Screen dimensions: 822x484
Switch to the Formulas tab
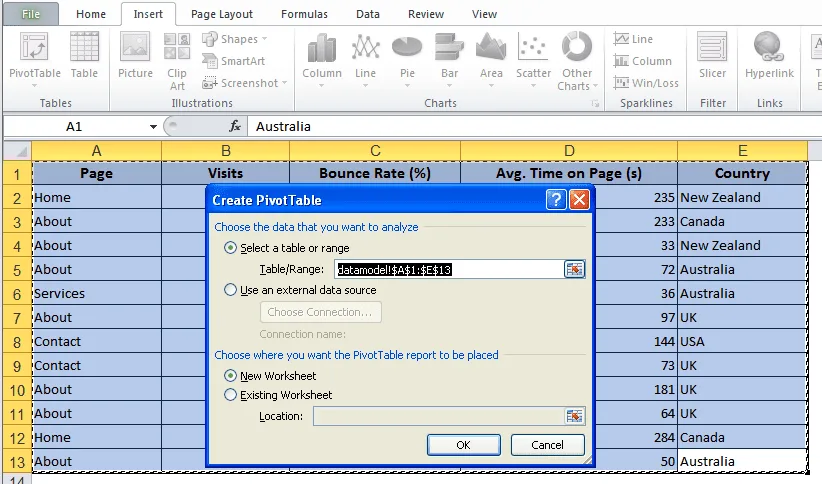(x=304, y=14)
